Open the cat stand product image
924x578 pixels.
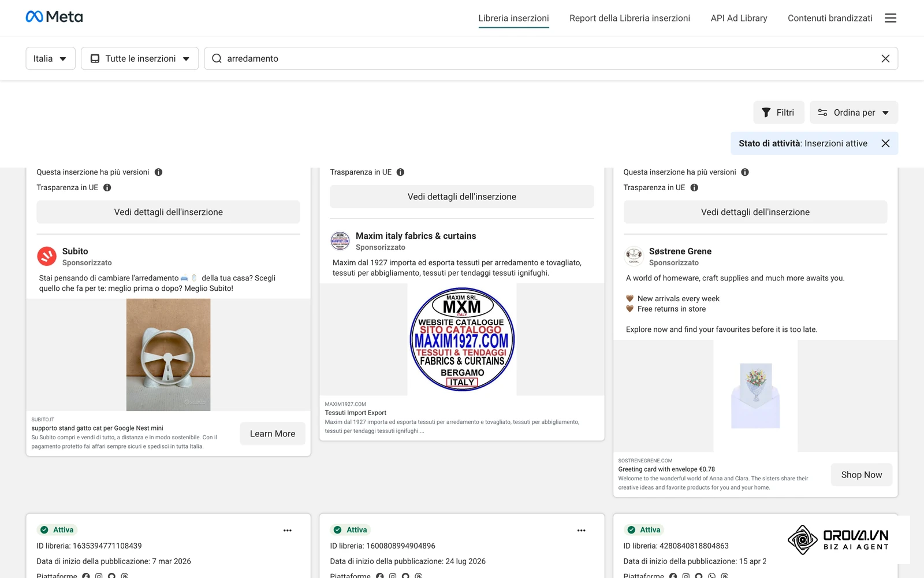tap(168, 355)
